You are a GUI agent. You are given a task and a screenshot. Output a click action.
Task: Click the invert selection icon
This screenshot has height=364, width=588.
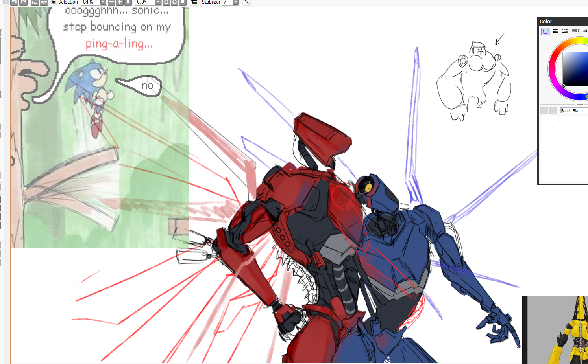pos(44,2)
